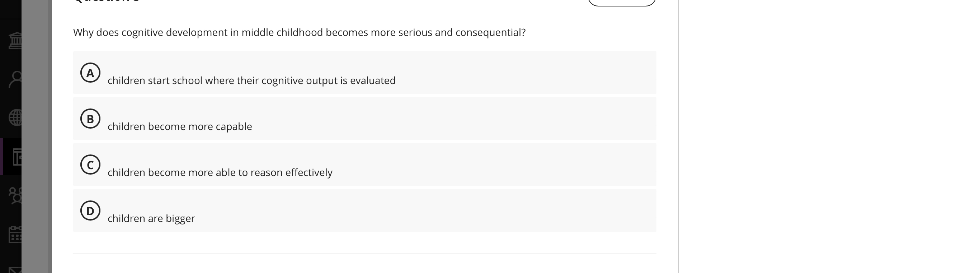Click answer text "children start school where their cognitive output is evaluated"
Viewport: 980px width, 273px height.
click(251, 81)
